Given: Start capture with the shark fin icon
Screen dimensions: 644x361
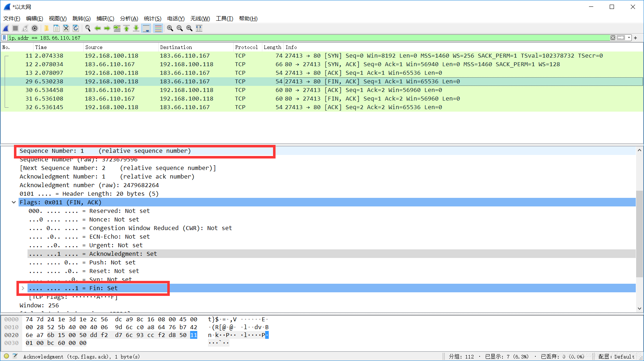Looking at the screenshot, I should point(6,28).
